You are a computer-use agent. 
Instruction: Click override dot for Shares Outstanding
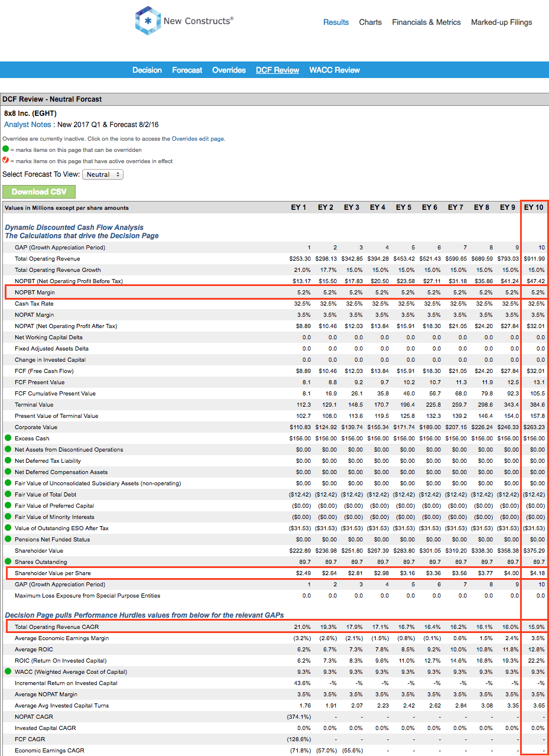(x=8, y=562)
